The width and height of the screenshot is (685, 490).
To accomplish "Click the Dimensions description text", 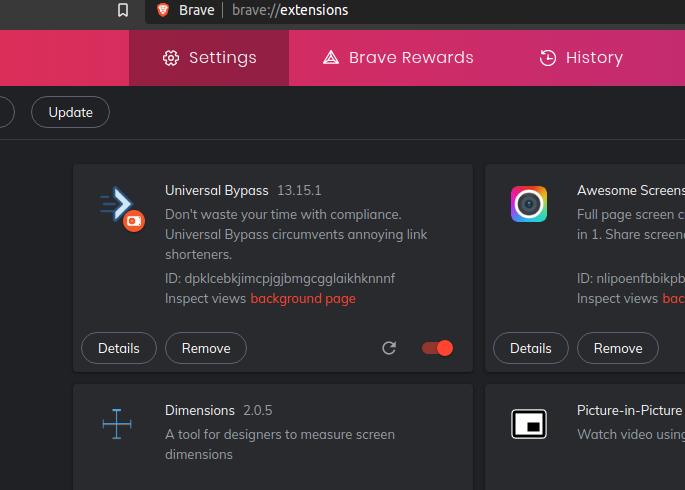I will [x=280, y=444].
